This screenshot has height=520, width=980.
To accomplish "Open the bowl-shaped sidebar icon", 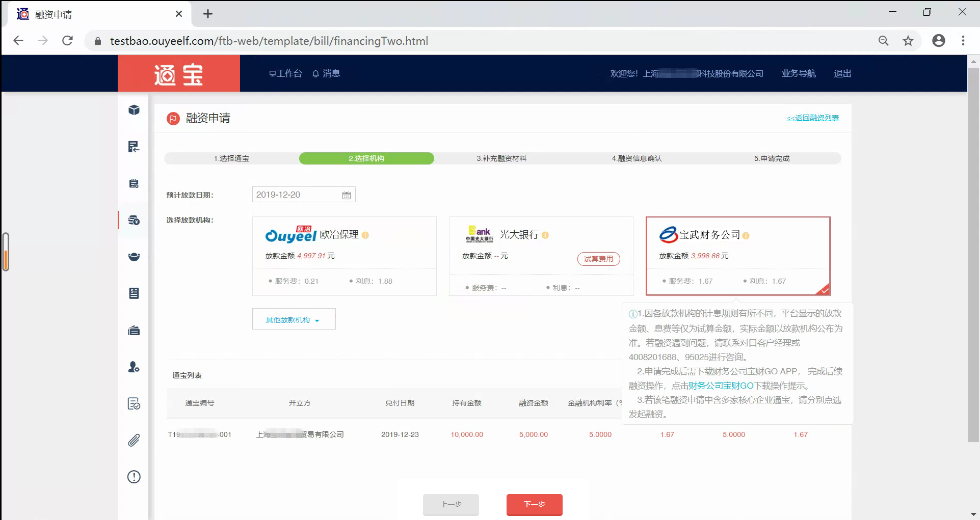I will [134, 257].
